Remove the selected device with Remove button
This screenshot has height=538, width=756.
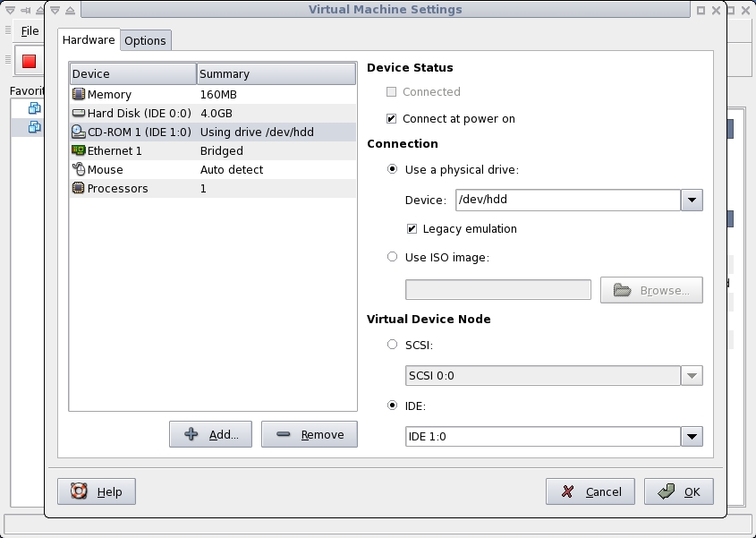[x=310, y=434]
